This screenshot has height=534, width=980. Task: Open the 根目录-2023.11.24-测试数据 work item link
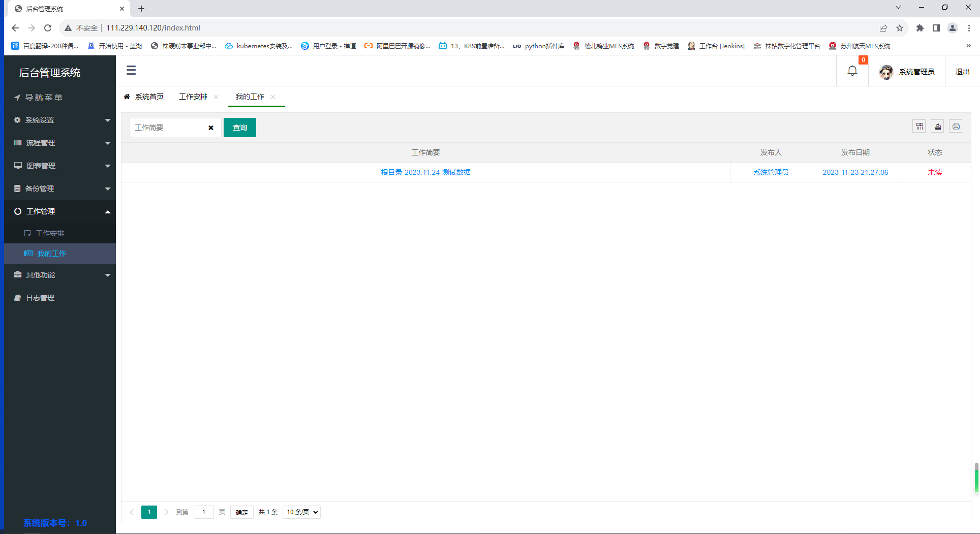coord(425,172)
